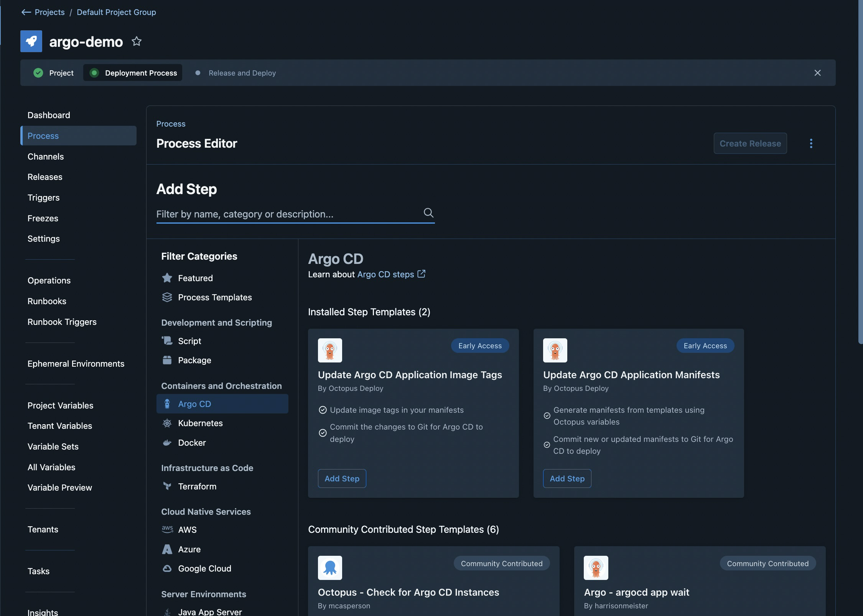
Task: Click the green status dot on Deployment Process
Action: pyautogui.click(x=94, y=73)
